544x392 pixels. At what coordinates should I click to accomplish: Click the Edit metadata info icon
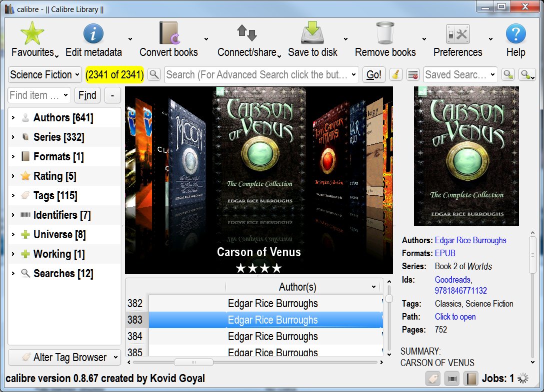[93, 33]
